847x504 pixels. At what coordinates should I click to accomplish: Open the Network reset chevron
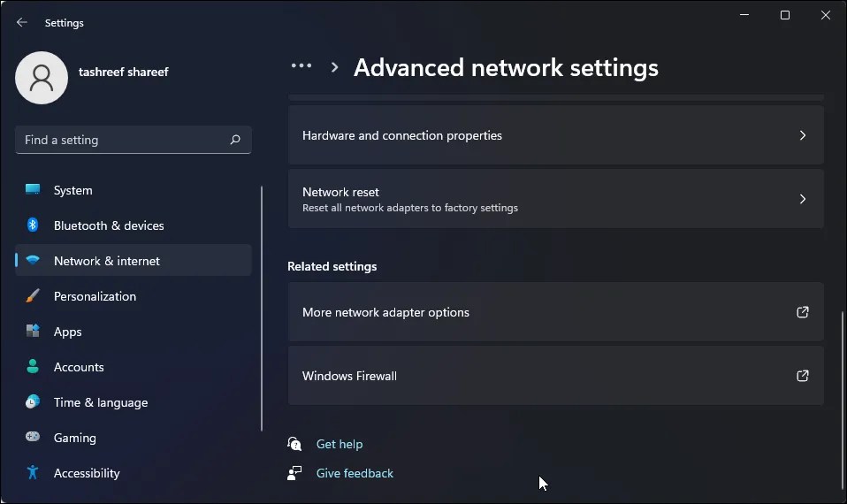click(x=803, y=199)
